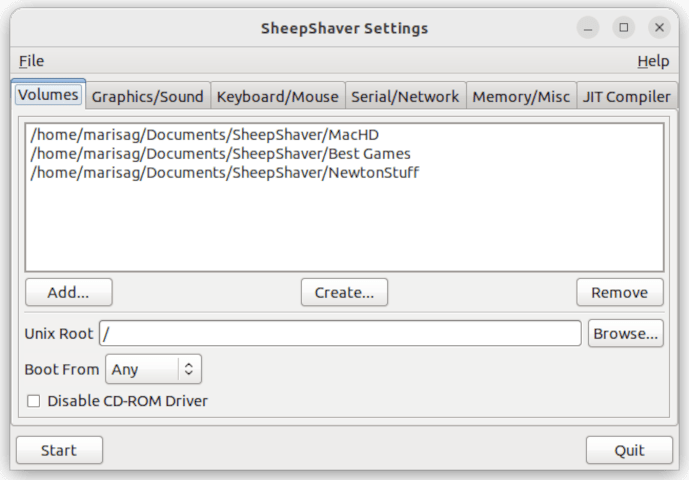Viewport: 689px width, 480px height.
Task: Close the SheepShaver Settings window
Action: (x=659, y=28)
